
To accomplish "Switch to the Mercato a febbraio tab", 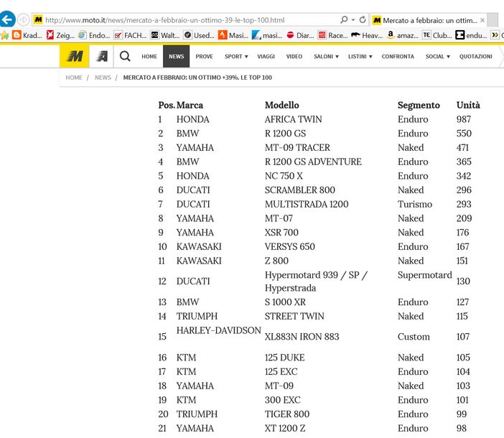I will [424, 19].
